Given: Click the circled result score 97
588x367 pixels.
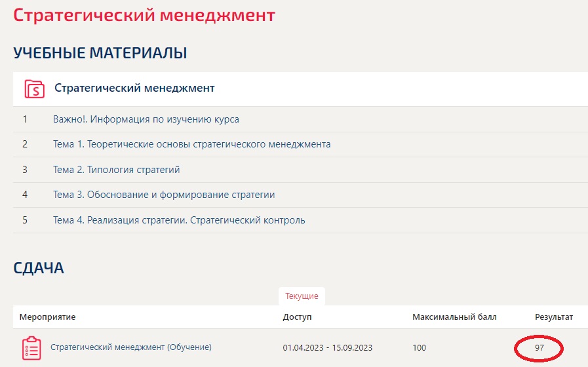Looking at the screenshot, I should click(x=539, y=348).
